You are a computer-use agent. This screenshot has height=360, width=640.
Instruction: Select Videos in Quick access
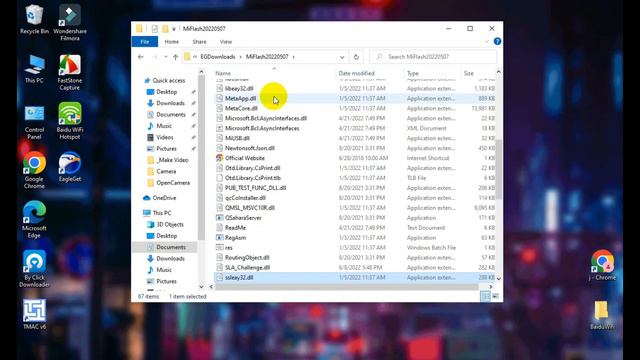(164, 138)
